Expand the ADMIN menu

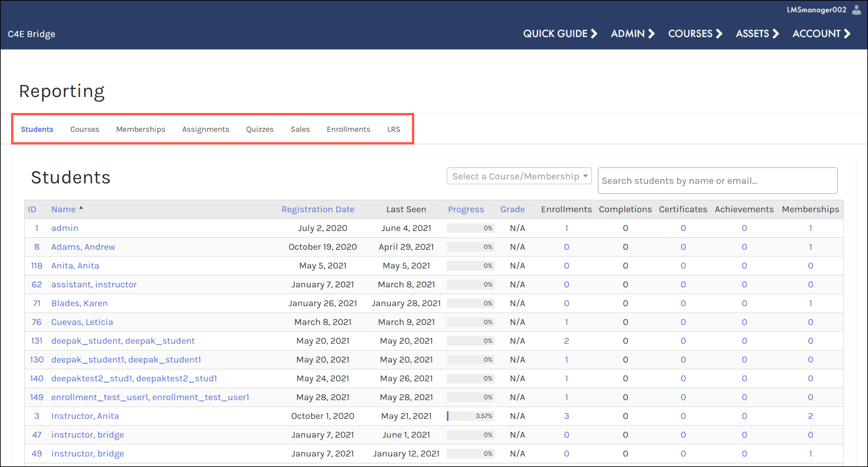click(x=632, y=34)
